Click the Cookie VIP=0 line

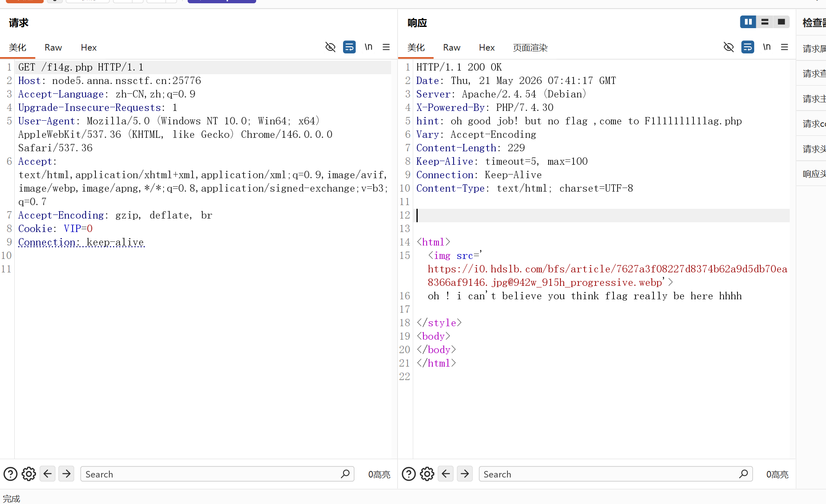[55, 229]
